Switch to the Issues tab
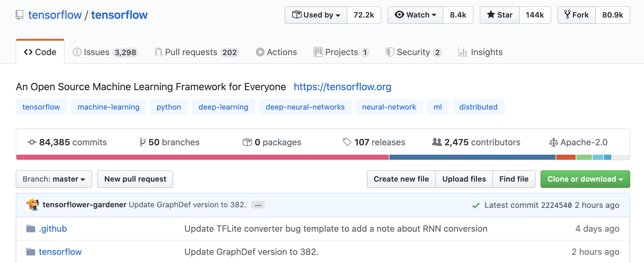The image size is (644, 263). tap(105, 52)
